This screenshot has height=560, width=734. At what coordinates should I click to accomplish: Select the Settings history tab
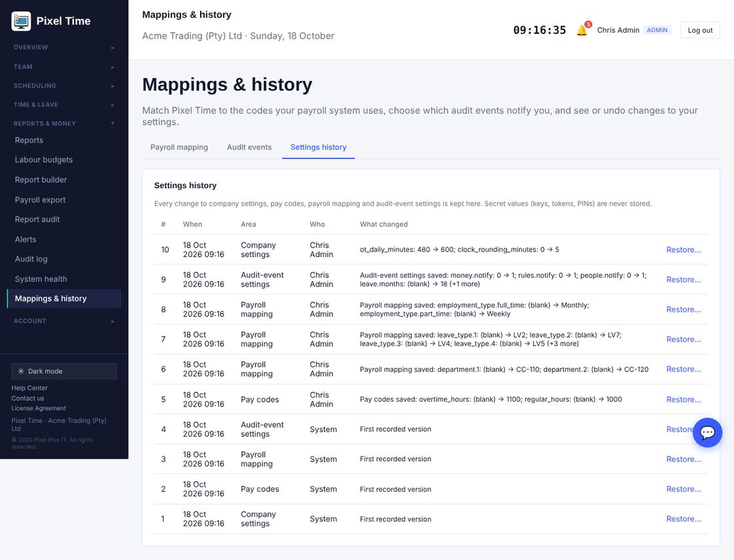[318, 147]
